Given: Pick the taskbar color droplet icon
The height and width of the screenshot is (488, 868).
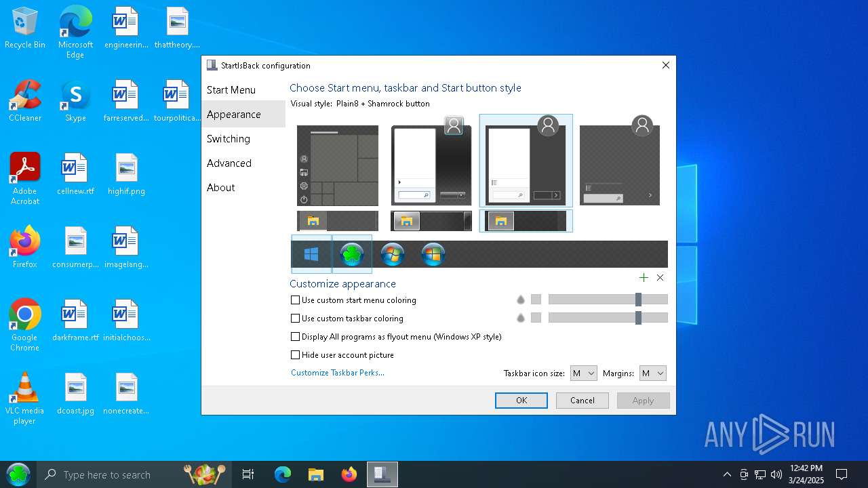Looking at the screenshot, I should (521, 318).
